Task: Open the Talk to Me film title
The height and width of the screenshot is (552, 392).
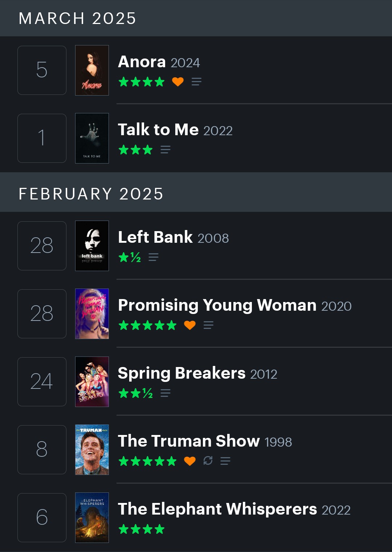Action: point(158,130)
